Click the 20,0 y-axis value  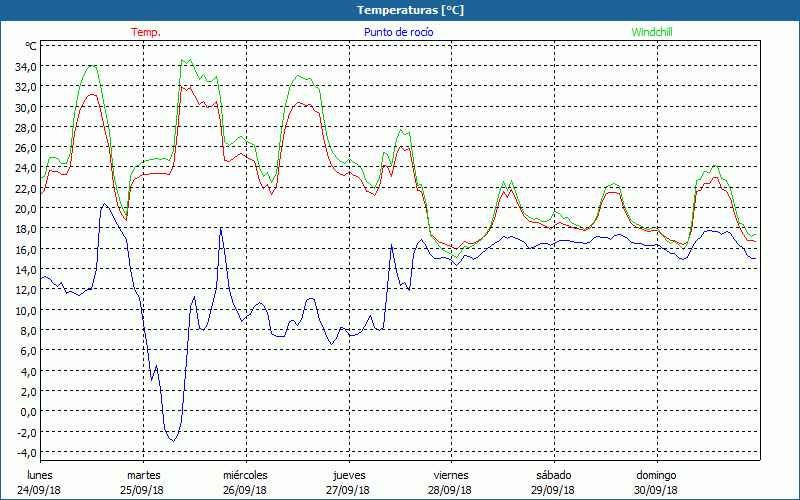pyautogui.click(x=26, y=208)
